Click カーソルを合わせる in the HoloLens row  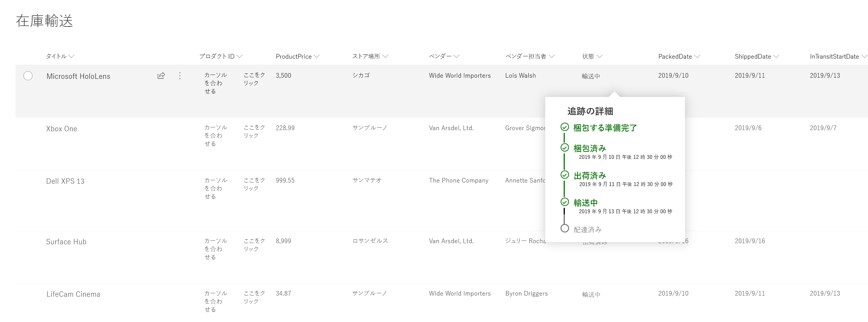click(x=216, y=83)
